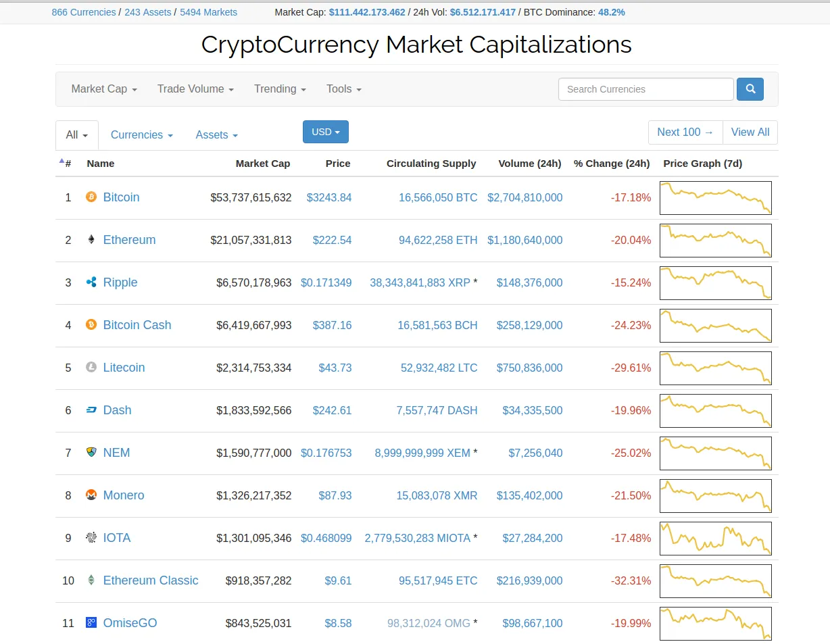The width and height of the screenshot is (830, 644).
Task: Click the Next 100 button
Action: click(685, 132)
